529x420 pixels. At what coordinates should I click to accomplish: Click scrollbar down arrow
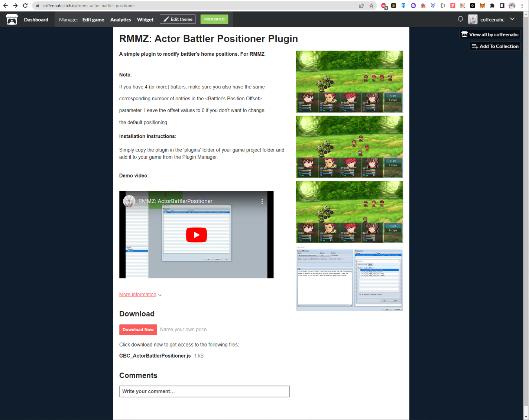point(526,417)
